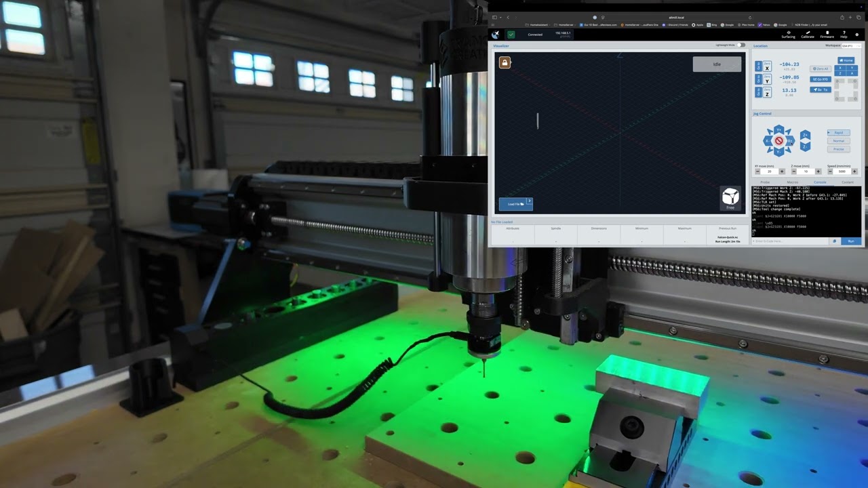Image resolution: width=868 pixels, height=488 pixels.
Task: Click the XY move value field
Action: [x=770, y=171]
